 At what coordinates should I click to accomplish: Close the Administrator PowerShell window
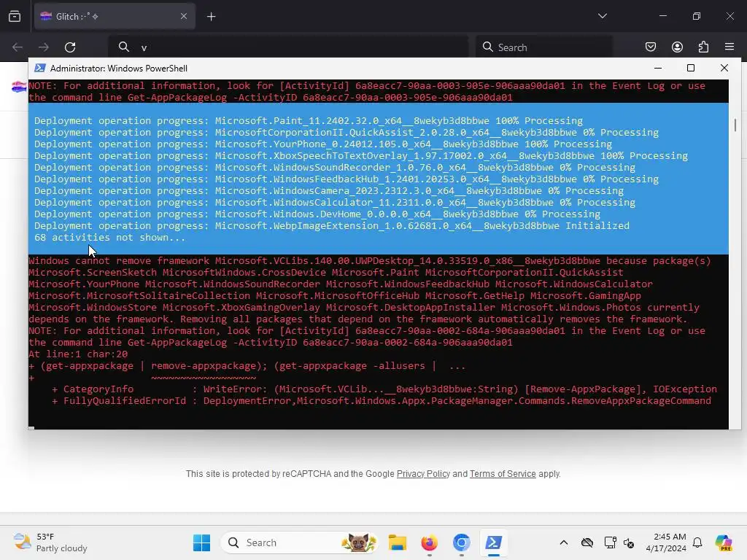pos(724,68)
